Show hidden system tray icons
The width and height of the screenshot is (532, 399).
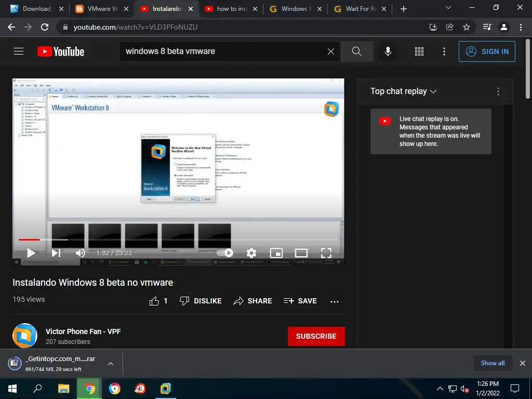(x=440, y=389)
